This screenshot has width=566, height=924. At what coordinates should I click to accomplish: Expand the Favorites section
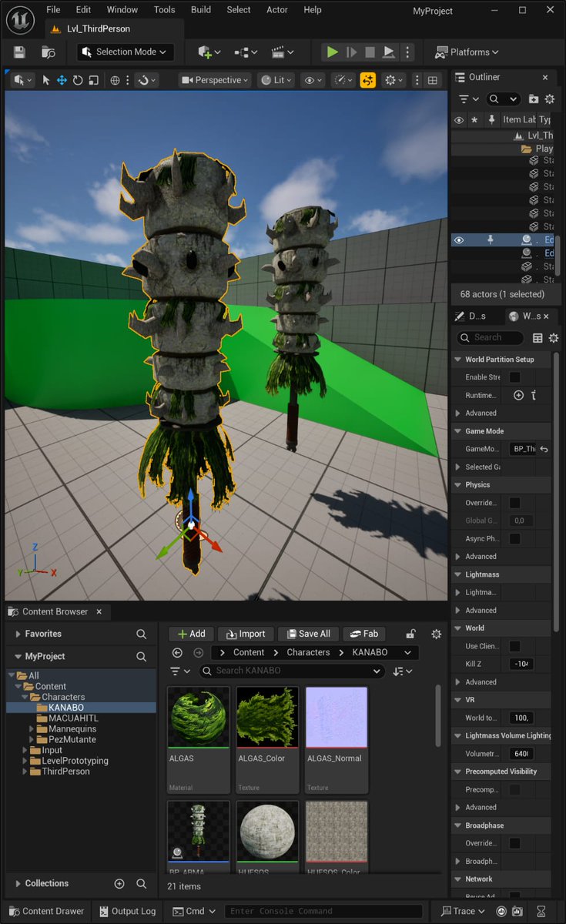[x=18, y=634]
